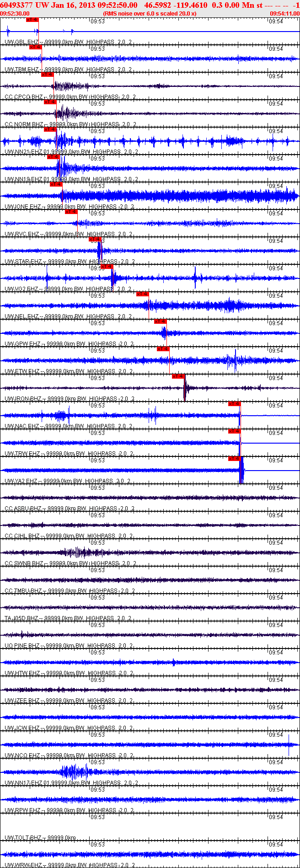Click the RMS noise scaling note
Viewport: 300px width, 868px height.
[150, 14]
